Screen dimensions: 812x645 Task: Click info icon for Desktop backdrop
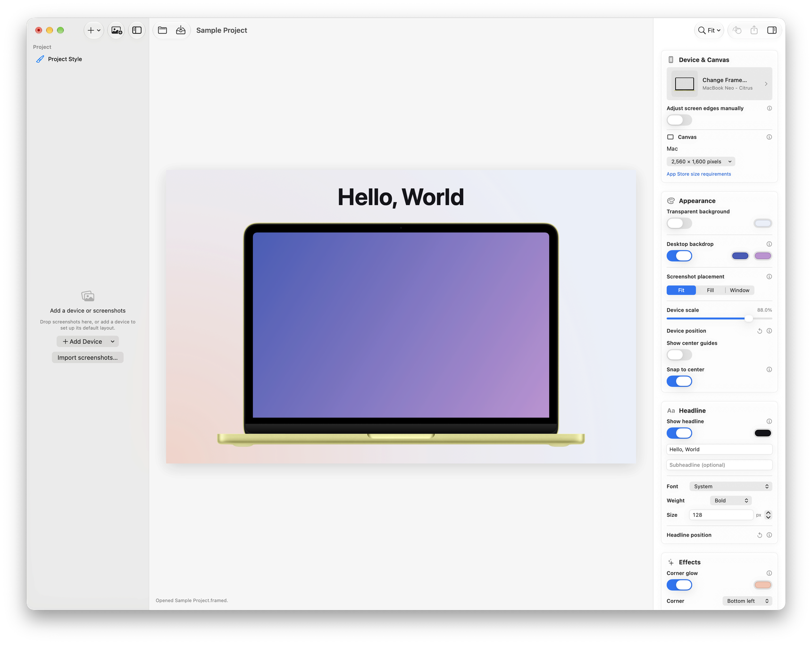770,244
